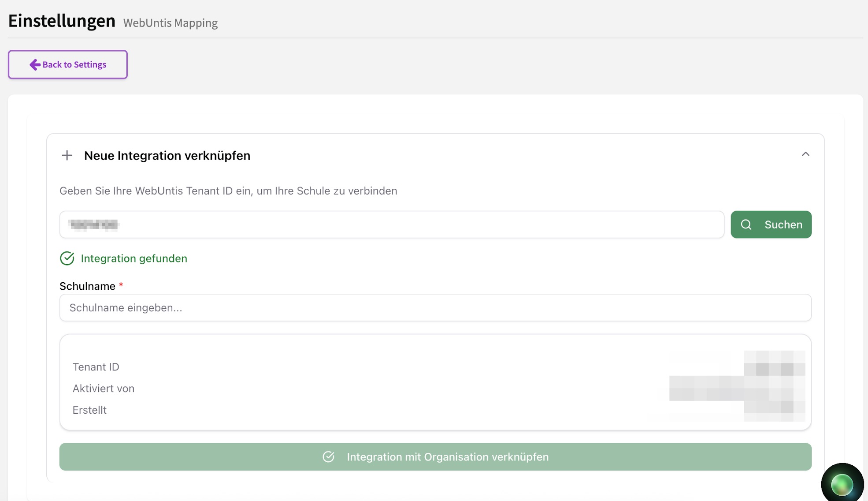Click the left arrow icon on Back to Settings
The width and height of the screenshot is (868, 501).
tap(35, 65)
